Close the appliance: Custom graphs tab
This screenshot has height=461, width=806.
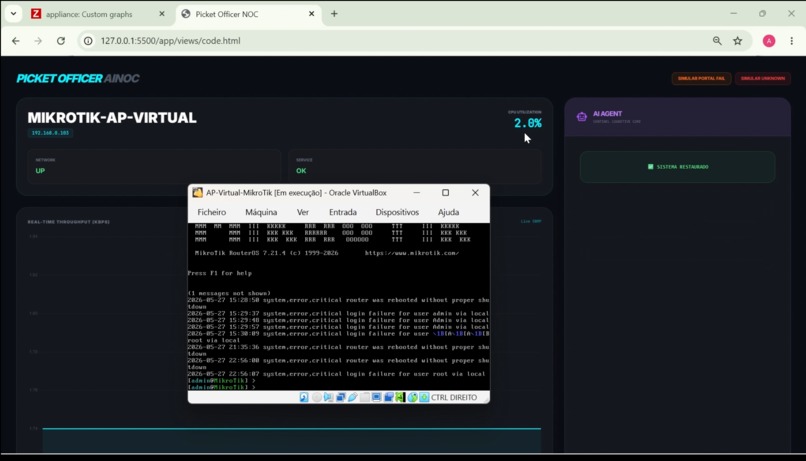[162, 14]
